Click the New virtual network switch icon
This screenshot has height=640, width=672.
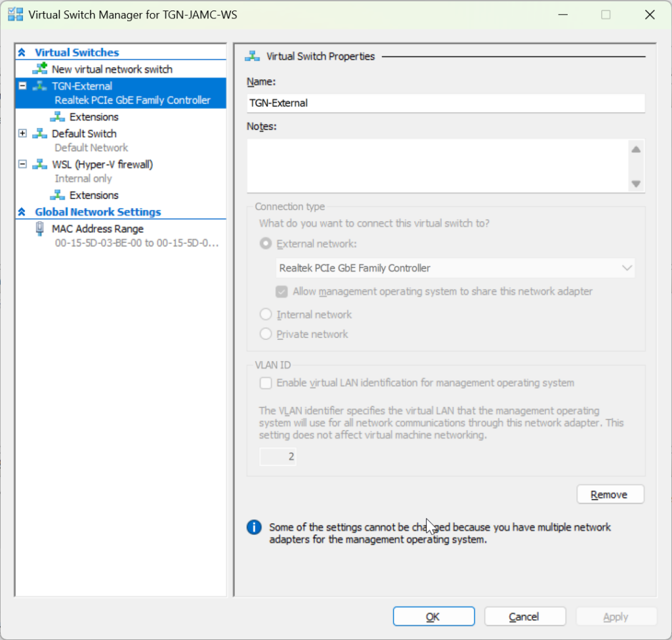(x=41, y=69)
